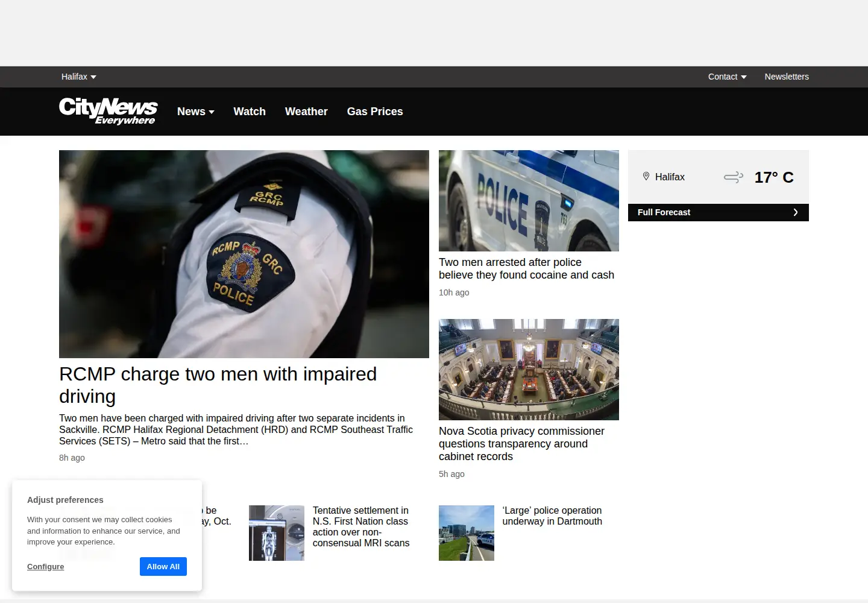Open the First Nation MRI settlement headline
This screenshot has width=868, height=603.
tap(361, 527)
